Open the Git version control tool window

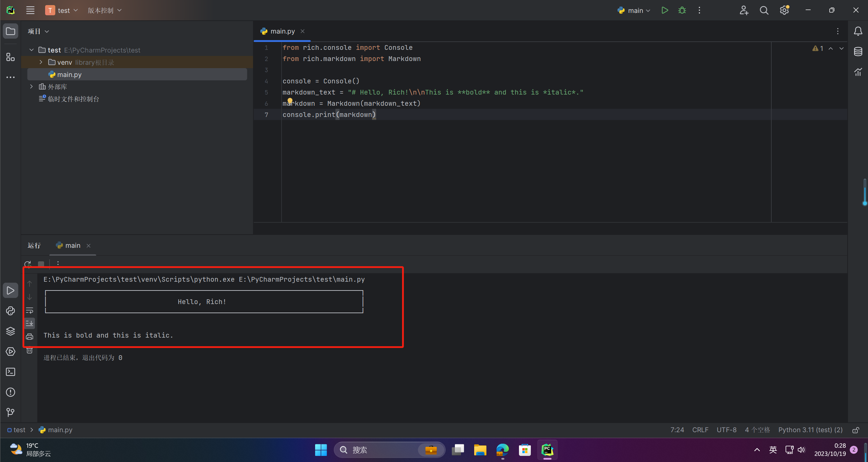pyautogui.click(x=11, y=412)
